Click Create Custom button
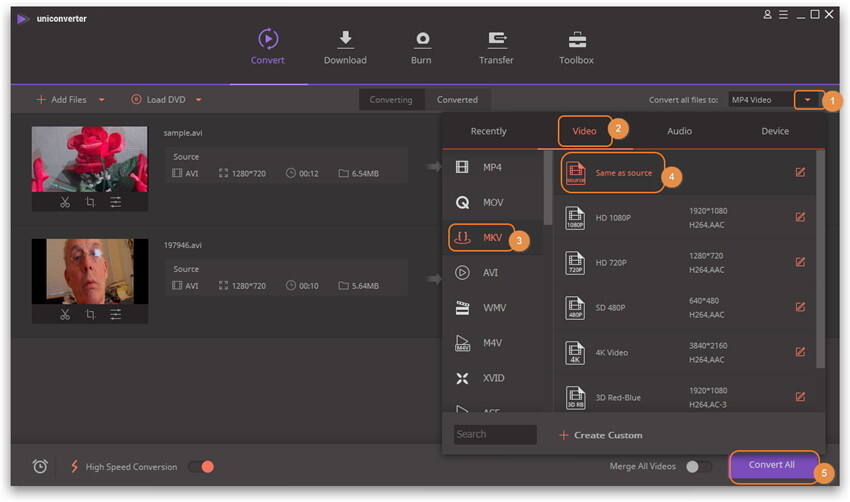This screenshot has height=502, width=850. point(601,435)
